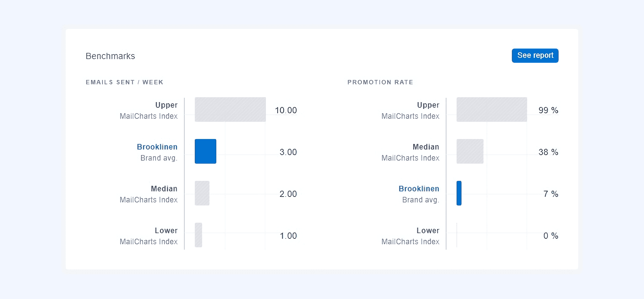The width and height of the screenshot is (644, 299).
Task: Click the Benchmarks heading
Action: 110,56
